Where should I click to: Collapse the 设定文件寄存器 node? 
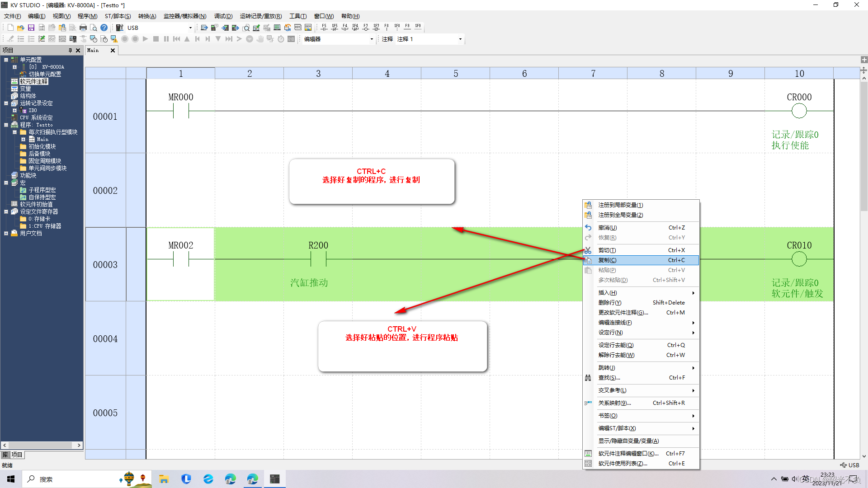[6, 211]
